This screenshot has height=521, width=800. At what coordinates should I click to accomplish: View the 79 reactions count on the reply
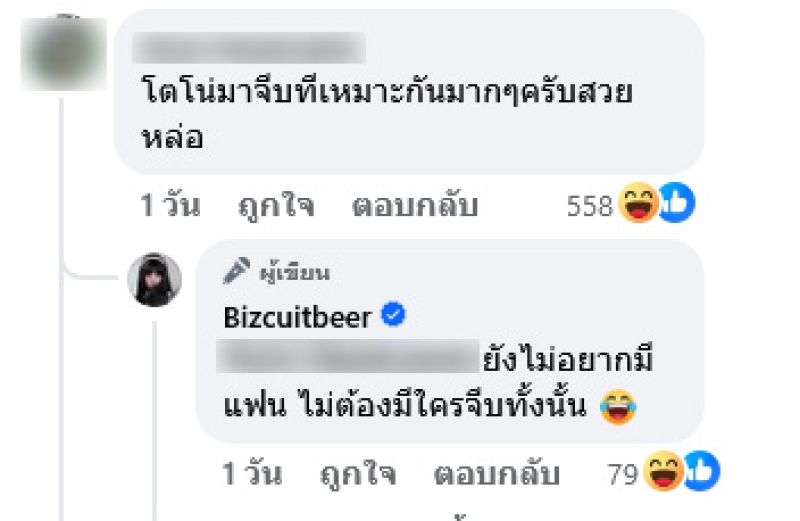[x=623, y=475]
